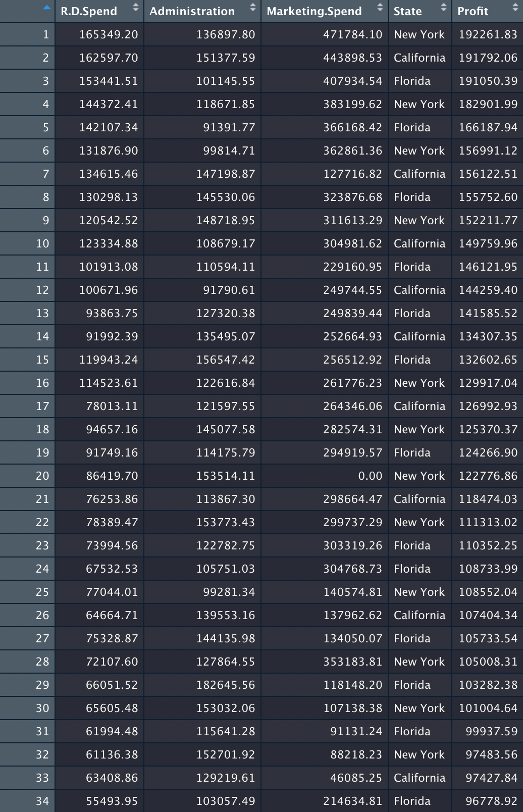Select the Marketing.Spend column header
Screen dimensions: 523x812
click(x=325, y=11)
